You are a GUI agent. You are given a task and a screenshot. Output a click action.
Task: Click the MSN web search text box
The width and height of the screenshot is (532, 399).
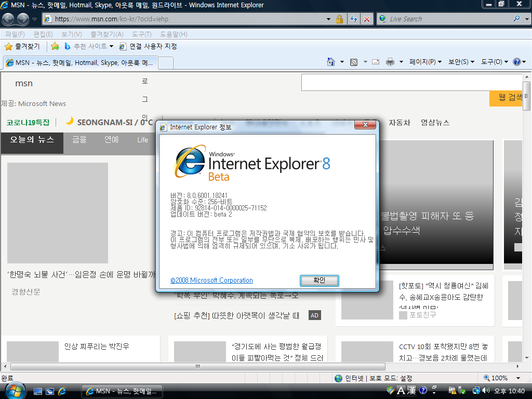pos(411,83)
